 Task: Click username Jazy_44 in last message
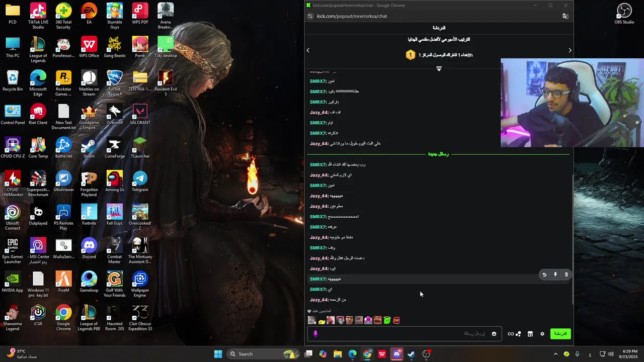pos(319,300)
